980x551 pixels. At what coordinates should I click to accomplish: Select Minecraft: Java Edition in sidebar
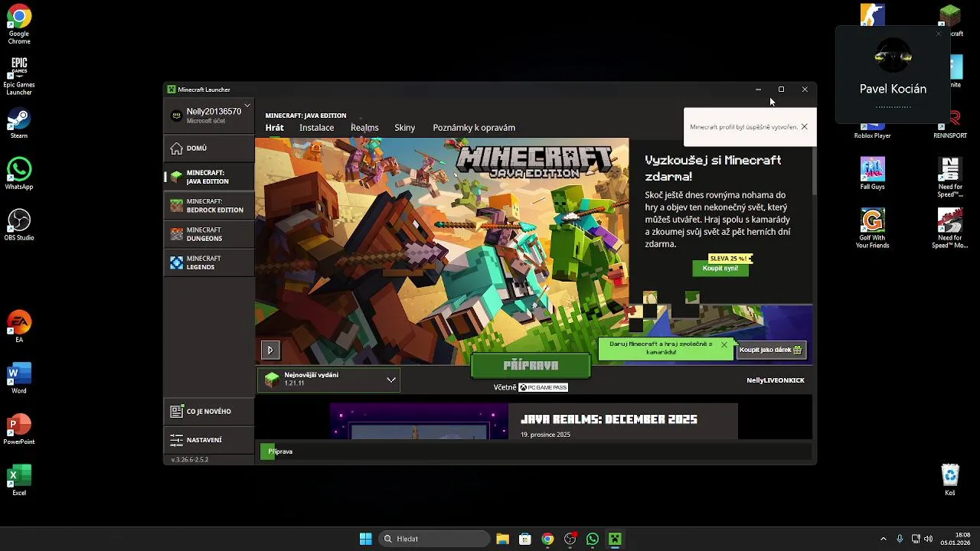[209, 178]
